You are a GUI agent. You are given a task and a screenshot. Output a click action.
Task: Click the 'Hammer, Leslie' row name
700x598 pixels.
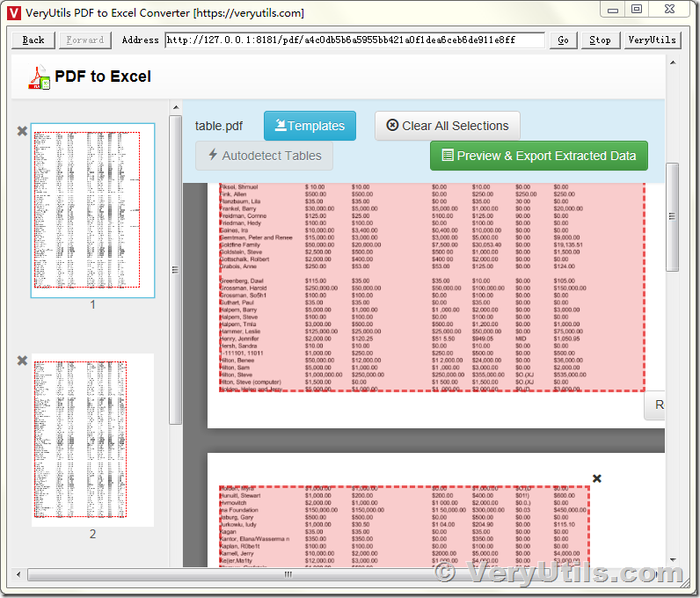(240, 332)
